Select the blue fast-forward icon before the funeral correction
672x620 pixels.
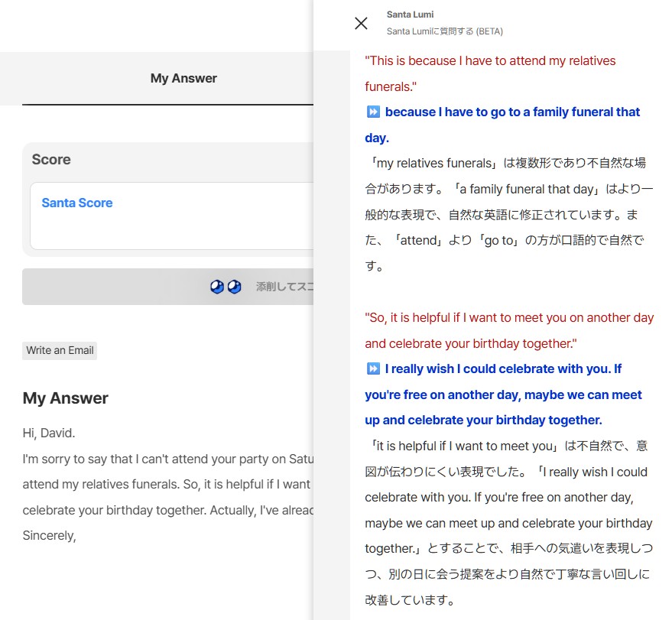click(x=373, y=112)
